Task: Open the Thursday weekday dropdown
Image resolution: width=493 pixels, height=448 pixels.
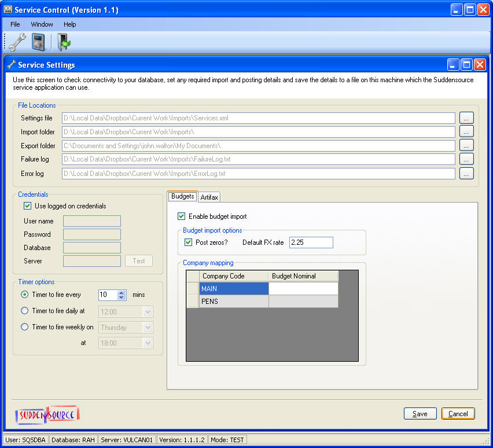Action: tap(148, 328)
